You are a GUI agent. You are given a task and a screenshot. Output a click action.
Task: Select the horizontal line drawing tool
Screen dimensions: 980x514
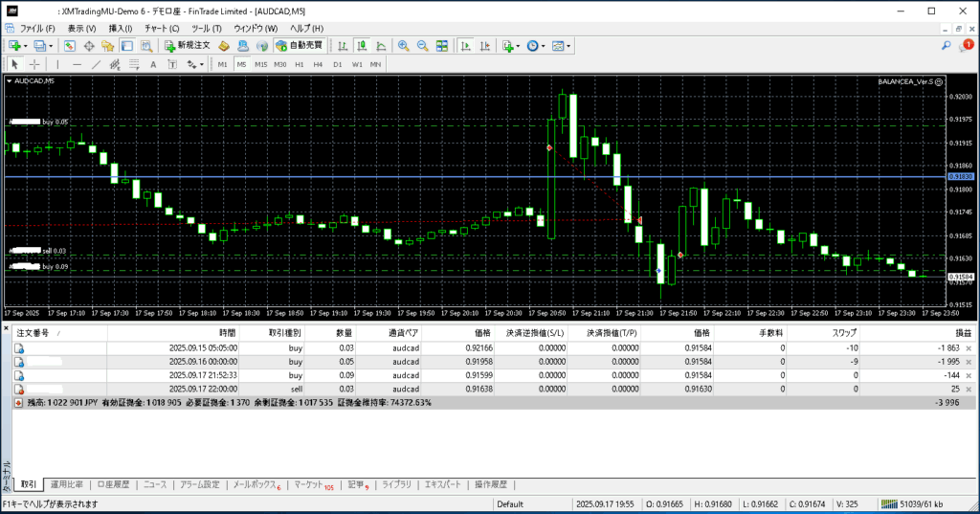coord(78,64)
